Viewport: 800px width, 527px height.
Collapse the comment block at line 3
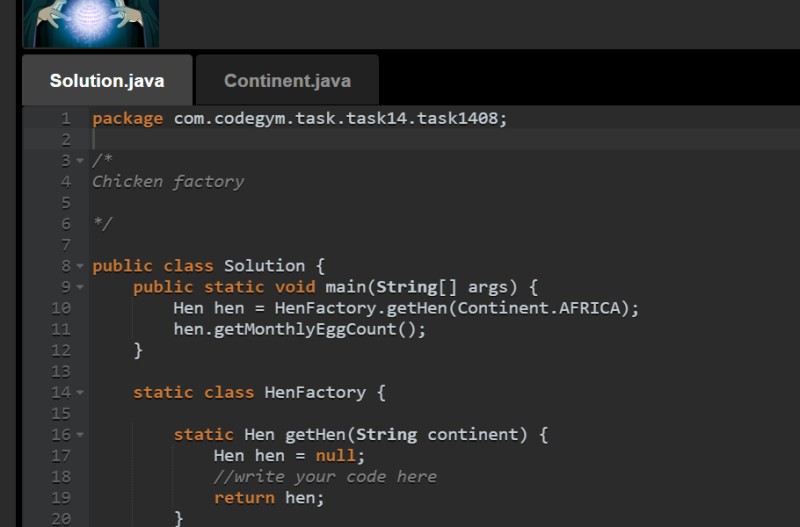(x=80, y=161)
